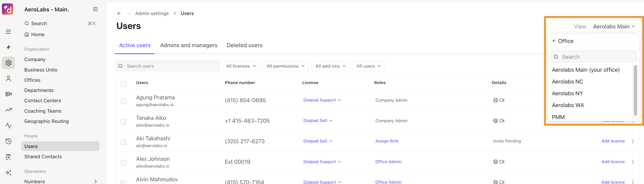Click the Search users input field
Viewport: 644px width, 184px height.
pyautogui.click(x=167, y=66)
